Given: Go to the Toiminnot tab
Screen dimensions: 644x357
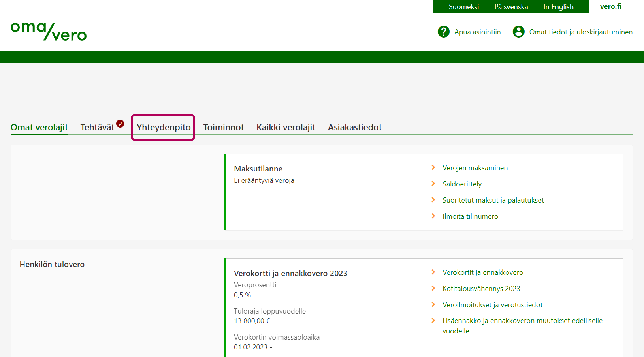Looking at the screenshot, I should point(223,127).
